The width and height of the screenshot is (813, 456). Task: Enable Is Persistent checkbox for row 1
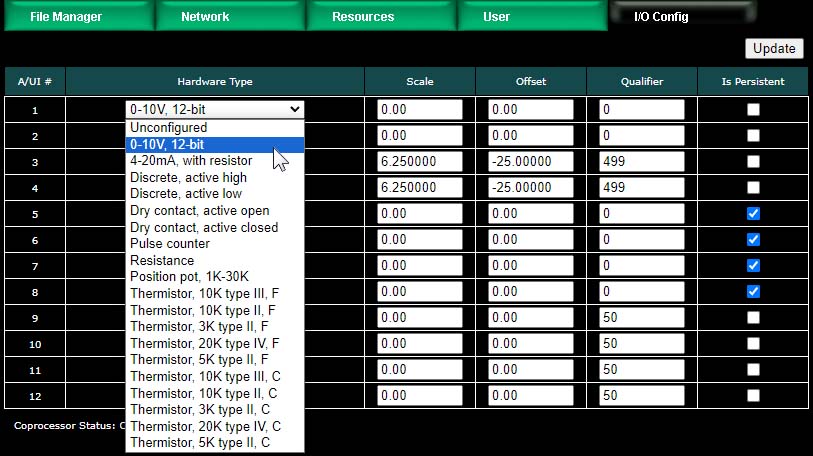tap(753, 110)
